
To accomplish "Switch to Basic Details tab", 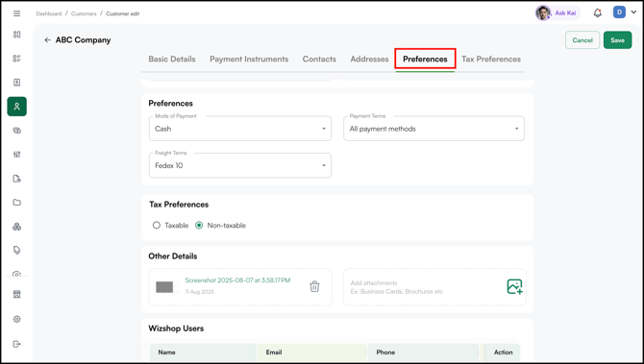I will [x=172, y=60].
